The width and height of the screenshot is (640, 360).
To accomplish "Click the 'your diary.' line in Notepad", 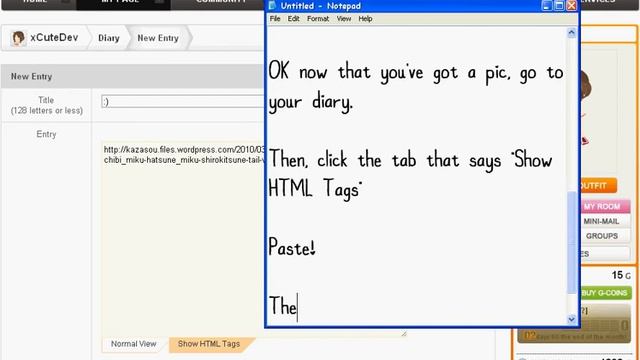I will pos(311,102).
